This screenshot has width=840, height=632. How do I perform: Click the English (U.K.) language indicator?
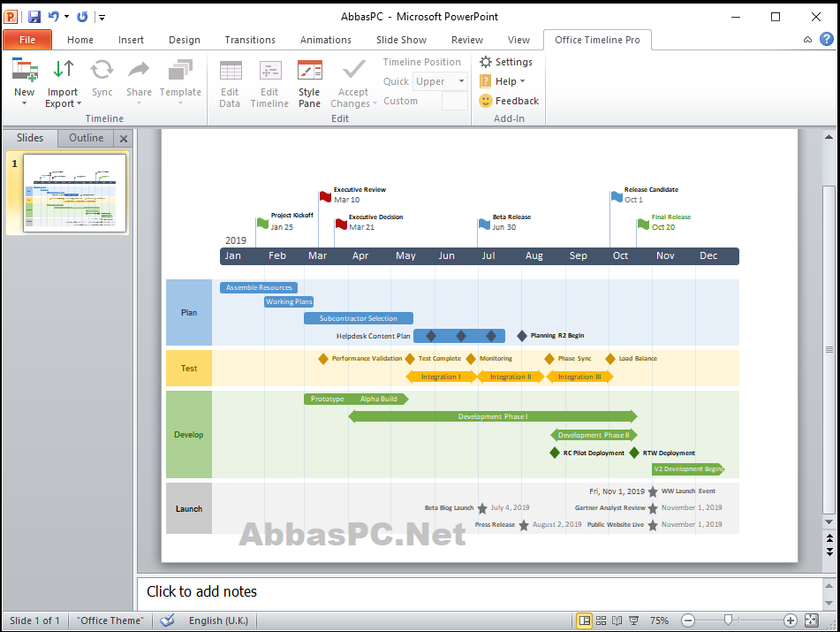pos(218,621)
